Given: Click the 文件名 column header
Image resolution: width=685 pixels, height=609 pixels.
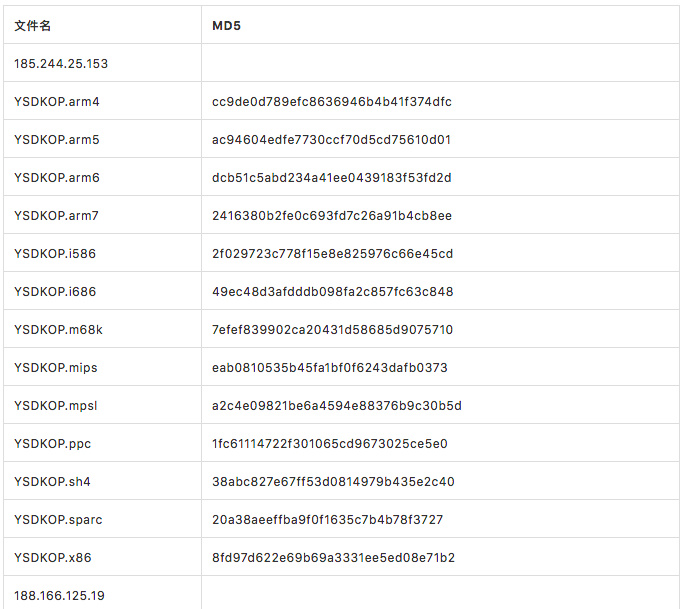Looking at the screenshot, I should coord(32,26).
